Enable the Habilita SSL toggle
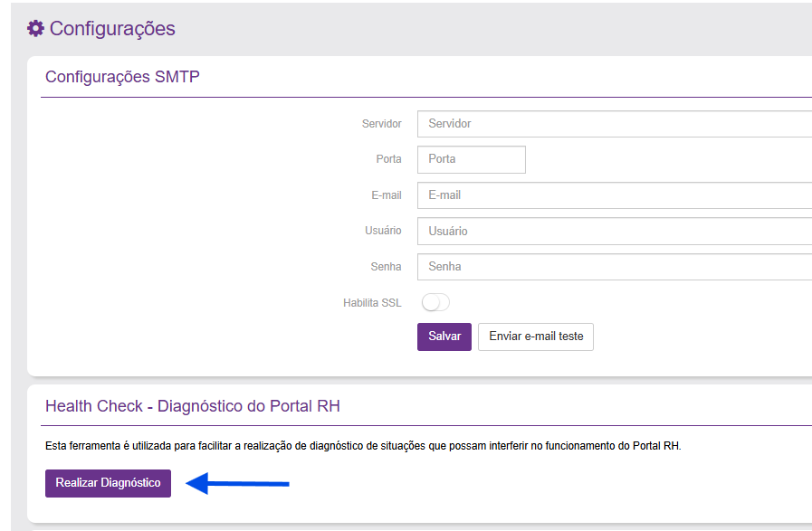Viewport: 812px width, 531px height. point(435,303)
